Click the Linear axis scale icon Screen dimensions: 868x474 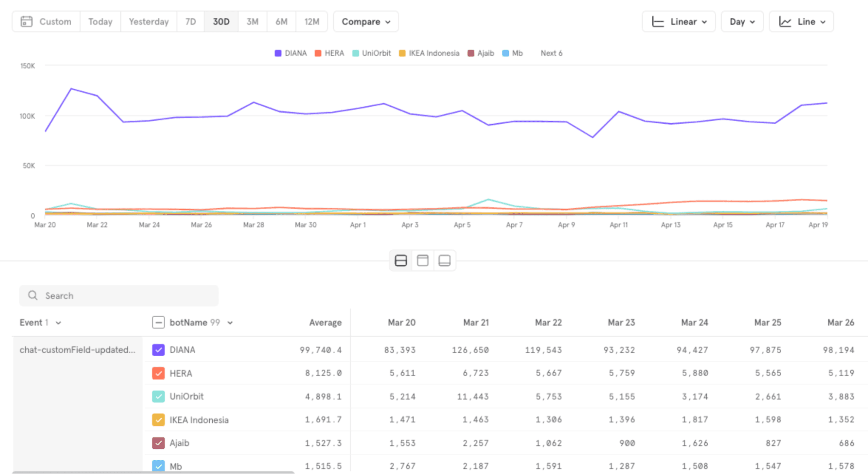point(658,22)
